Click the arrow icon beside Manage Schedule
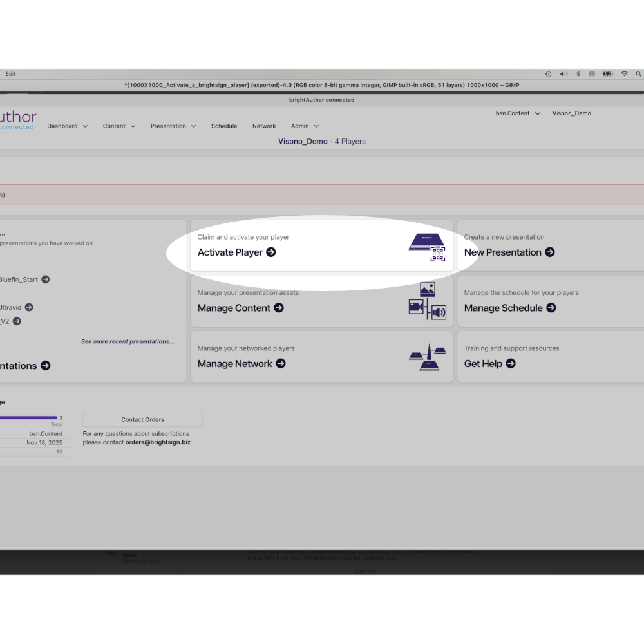This screenshot has width=644, height=644. coord(551,308)
